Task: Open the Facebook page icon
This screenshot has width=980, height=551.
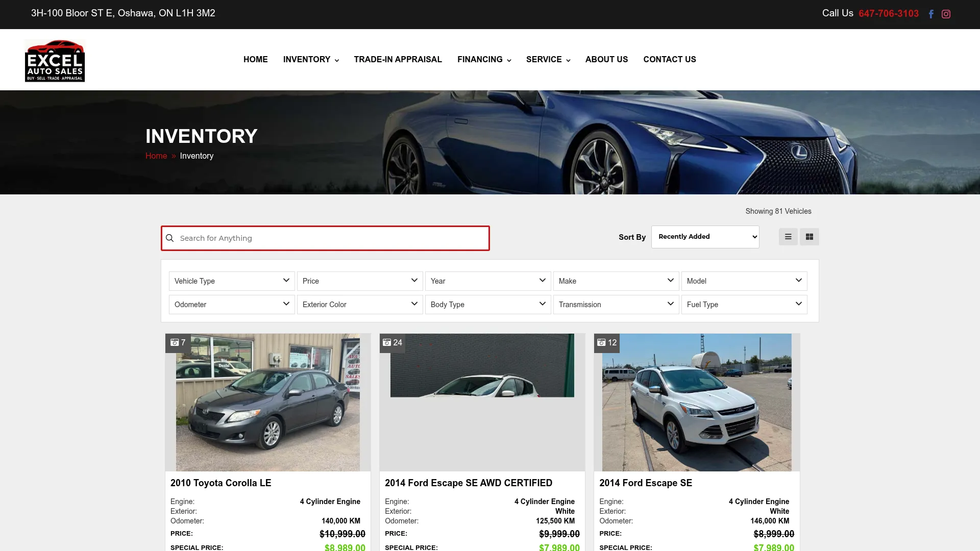Action: click(931, 14)
